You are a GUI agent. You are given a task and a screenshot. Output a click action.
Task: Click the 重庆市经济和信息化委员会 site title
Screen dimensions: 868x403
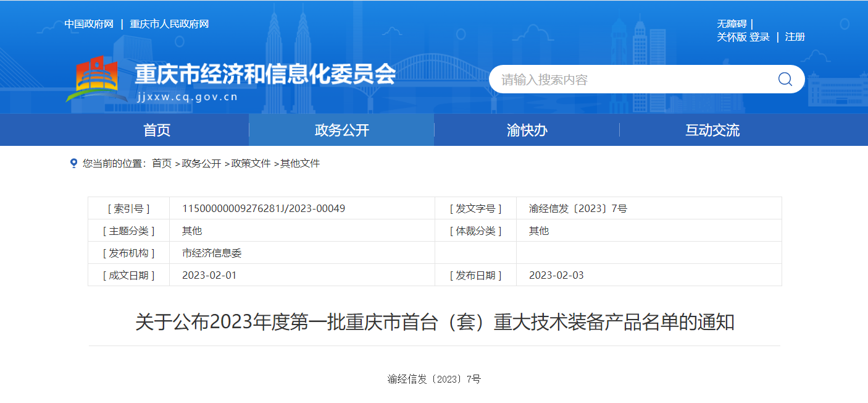pyautogui.click(x=265, y=75)
